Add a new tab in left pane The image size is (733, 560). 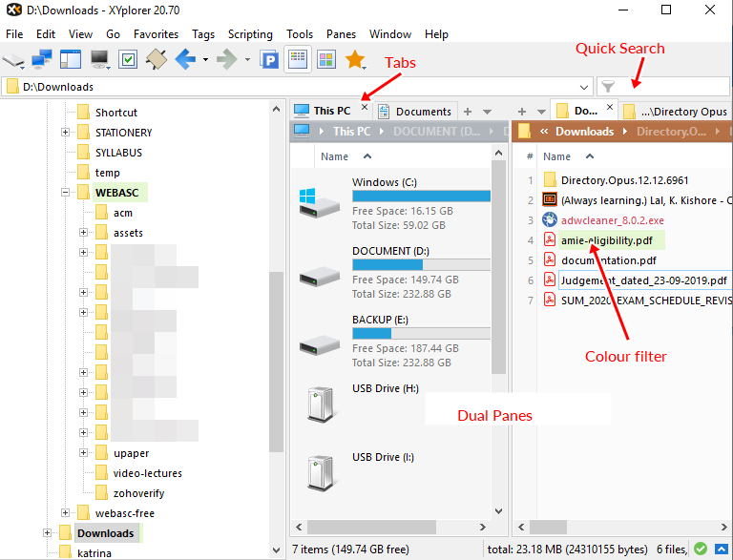(x=468, y=112)
